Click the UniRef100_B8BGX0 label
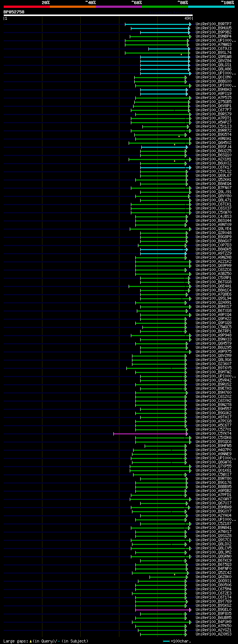Viewport: 238px width, 644px height. [x=213, y=81]
